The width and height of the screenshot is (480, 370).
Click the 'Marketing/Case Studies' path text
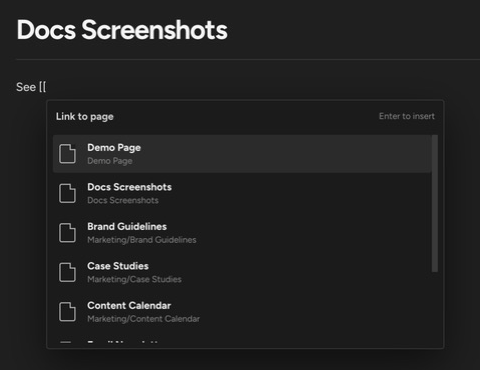point(134,279)
